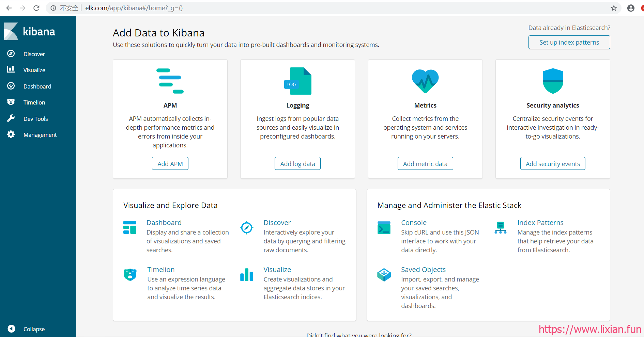
Task: Click the Dashboard grid icon in Visualize section
Action: (130, 227)
